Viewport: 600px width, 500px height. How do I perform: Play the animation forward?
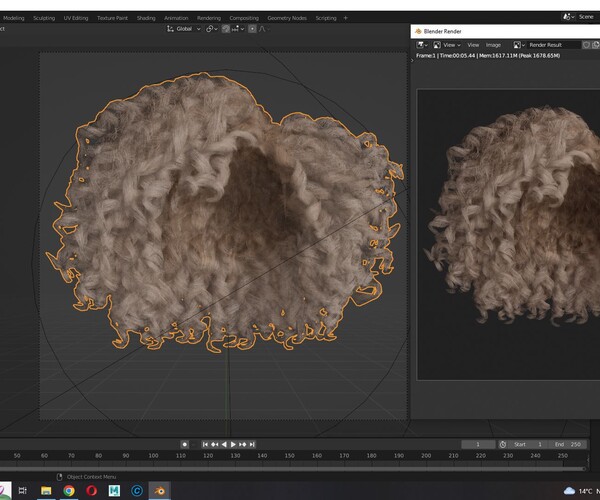pyautogui.click(x=233, y=444)
